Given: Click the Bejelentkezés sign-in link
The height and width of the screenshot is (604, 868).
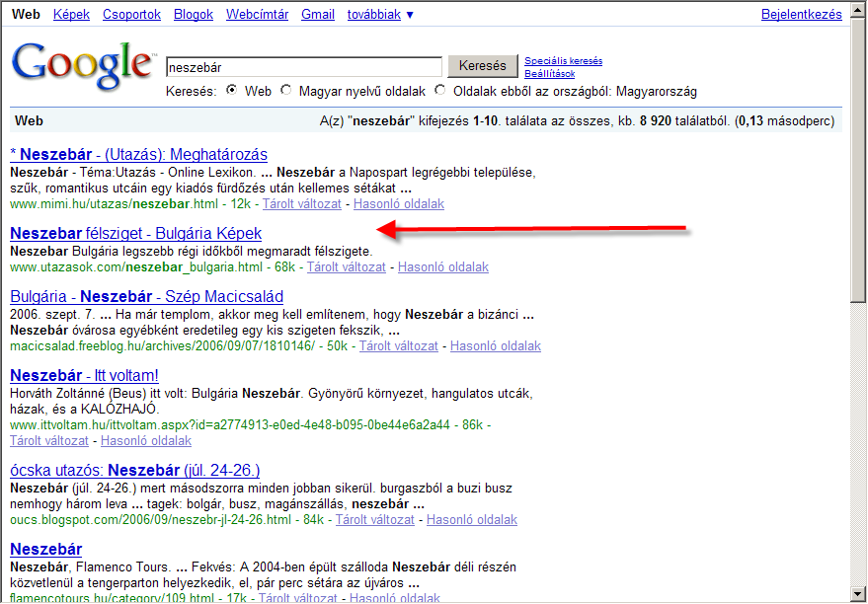Looking at the screenshot, I should tap(802, 15).
